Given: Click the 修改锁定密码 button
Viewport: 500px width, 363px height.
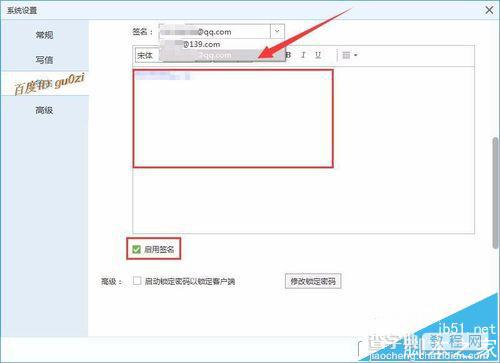Looking at the screenshot, I should pyautogui.click(x=313, y=281).
